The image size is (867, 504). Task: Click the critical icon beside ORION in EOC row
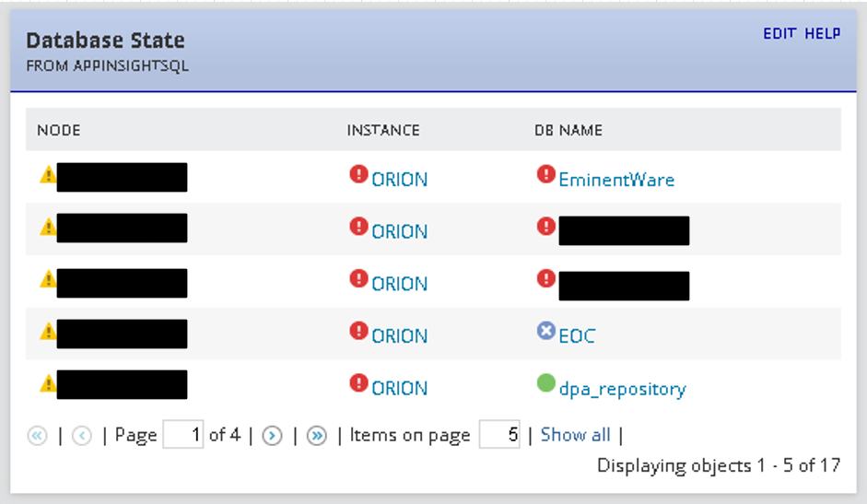pyautogui.click(x=358, y=331)
